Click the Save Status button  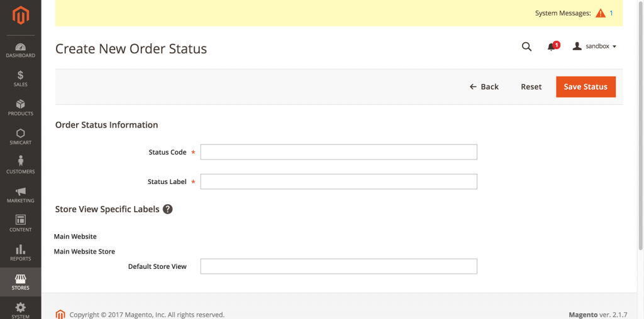coord(586,87)
